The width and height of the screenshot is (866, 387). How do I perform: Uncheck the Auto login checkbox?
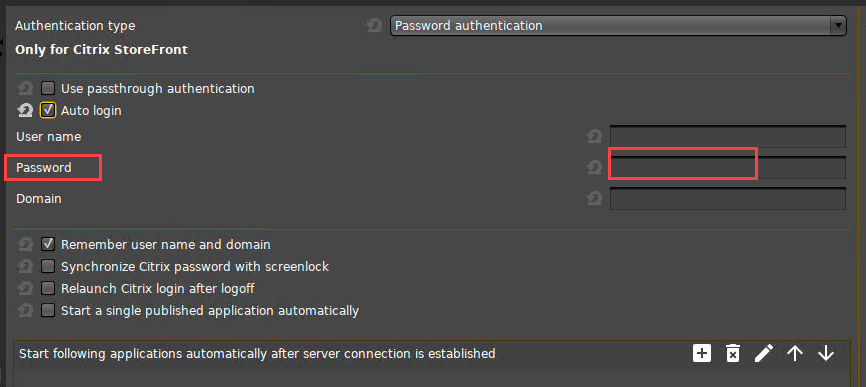(x=48, y=110)
